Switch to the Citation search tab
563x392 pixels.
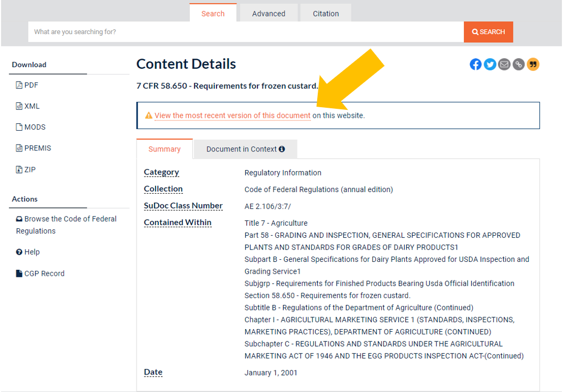coord(326,14)
